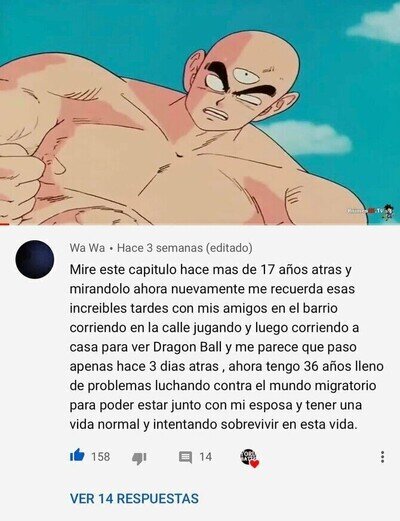Tap the channel watermark text in the video
Screen dimensions: 400x521
(364, 211)
